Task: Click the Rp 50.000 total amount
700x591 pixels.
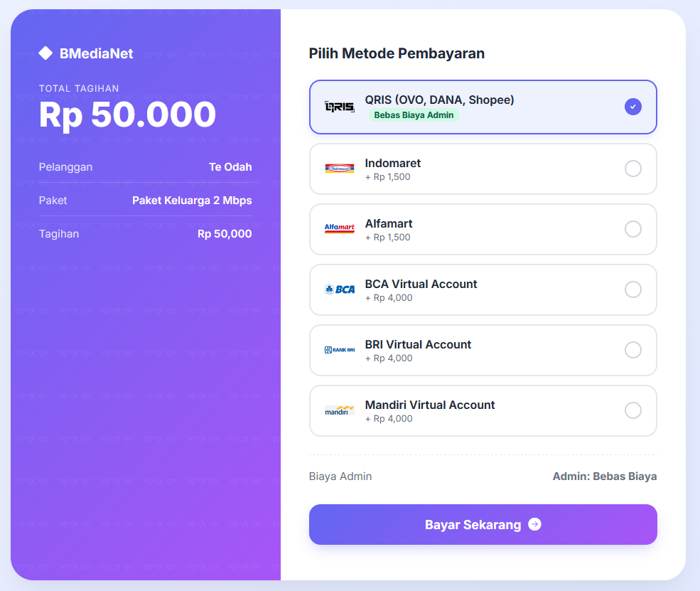Action: pos(127,115)
